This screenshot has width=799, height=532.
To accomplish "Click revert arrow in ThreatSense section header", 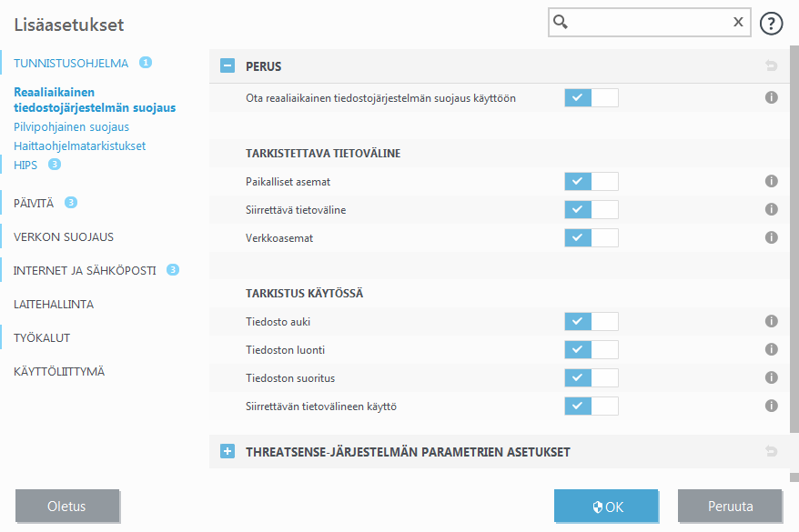I will (x=772, y=451).
